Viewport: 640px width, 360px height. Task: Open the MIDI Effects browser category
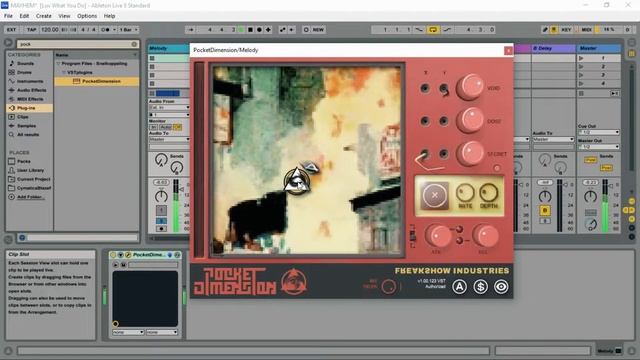click(x=30, y=99)
